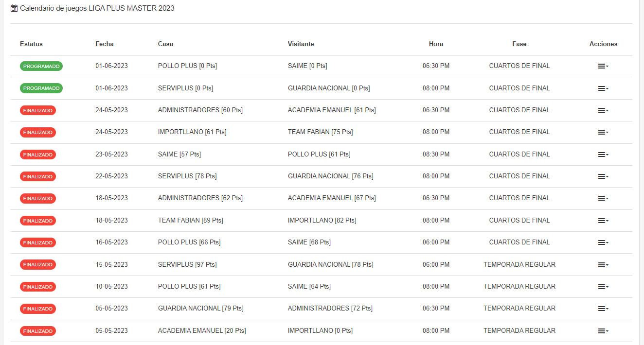This screenshot has height=345, width=644.
Task: Click date 23-05-2023
Action: [x=111, y=155]
